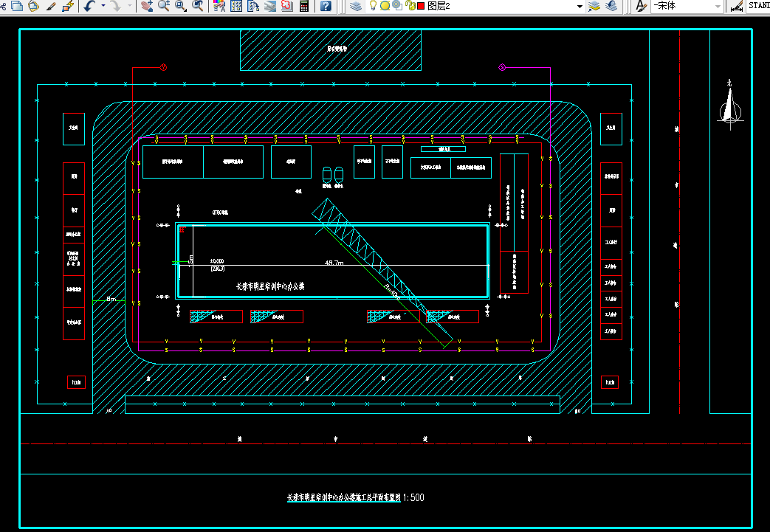Click the STANDARD dimension style box

758,6
